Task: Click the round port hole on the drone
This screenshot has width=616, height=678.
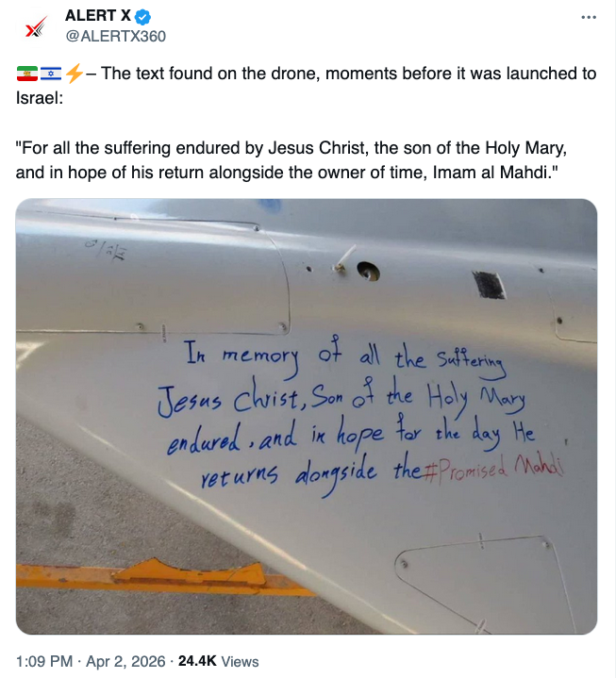Action: [x=370, y=272]
